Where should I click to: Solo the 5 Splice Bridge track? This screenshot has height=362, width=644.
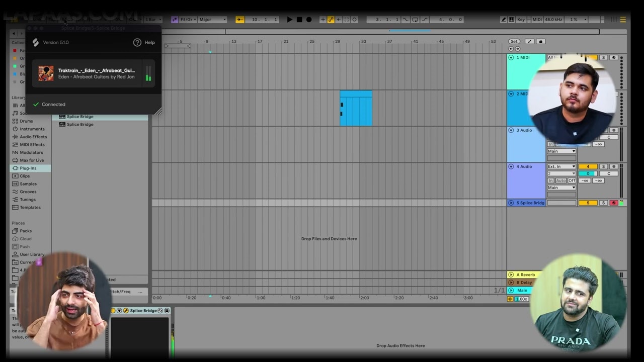pyautogui.click(x=603, y=203)
